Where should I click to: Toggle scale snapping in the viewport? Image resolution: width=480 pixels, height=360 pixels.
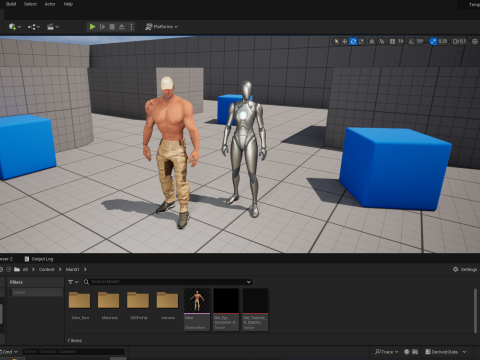point(433,41)
